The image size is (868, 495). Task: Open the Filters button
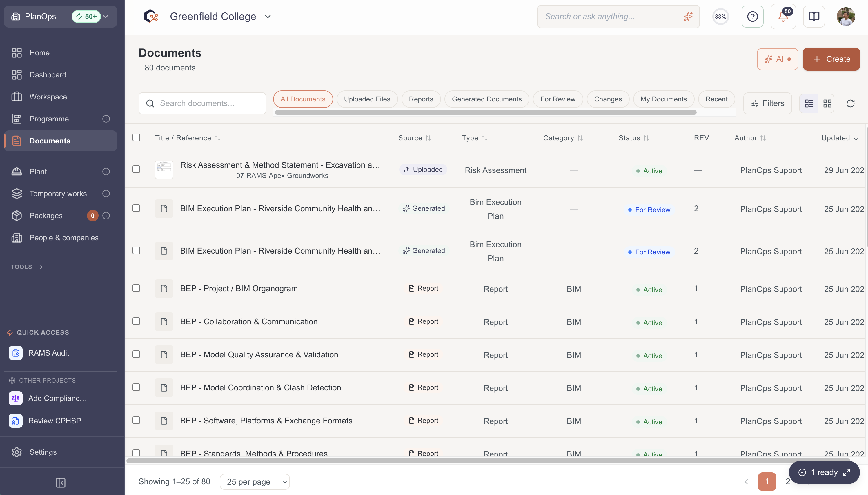point(767,103)
